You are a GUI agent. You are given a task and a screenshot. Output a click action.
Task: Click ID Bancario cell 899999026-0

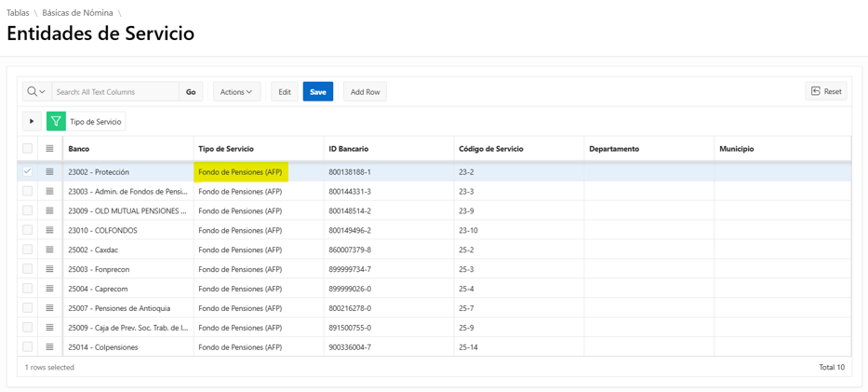[389, 289]
